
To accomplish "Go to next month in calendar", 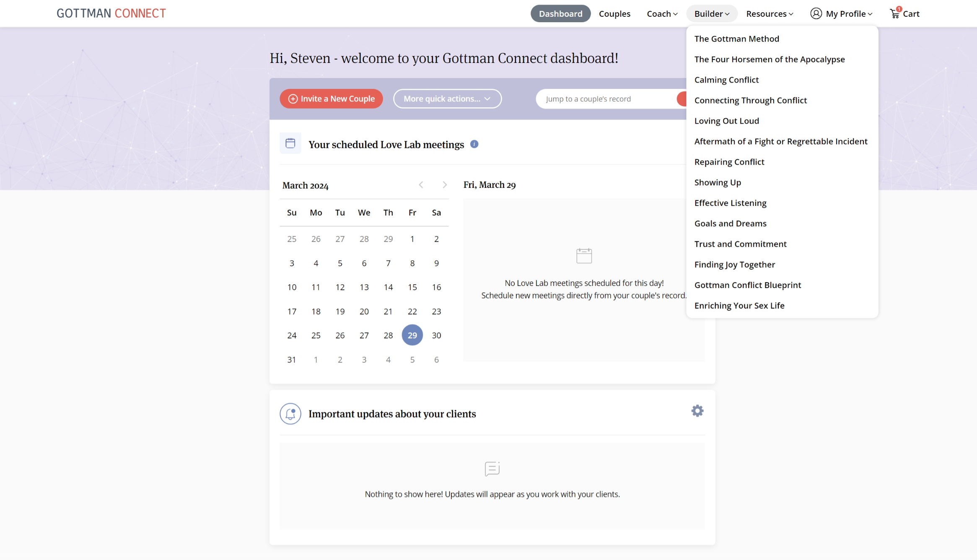I will (x=445, y=185).
